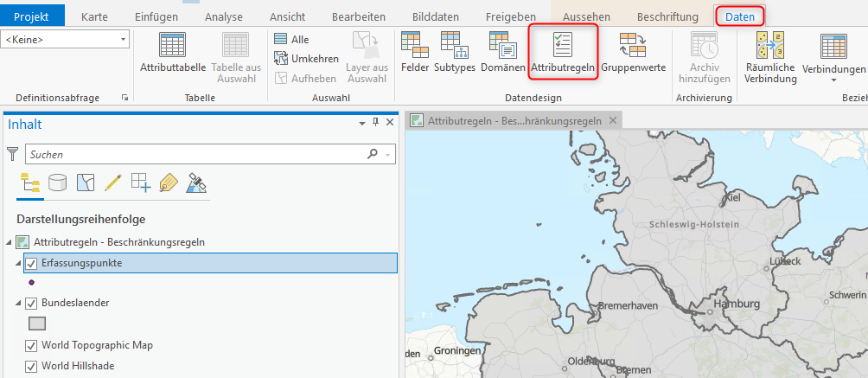The width and height of the screenshot is (868, 378).
Task: Open the Gruppenwerte view
Action: [x=633, y=53]
